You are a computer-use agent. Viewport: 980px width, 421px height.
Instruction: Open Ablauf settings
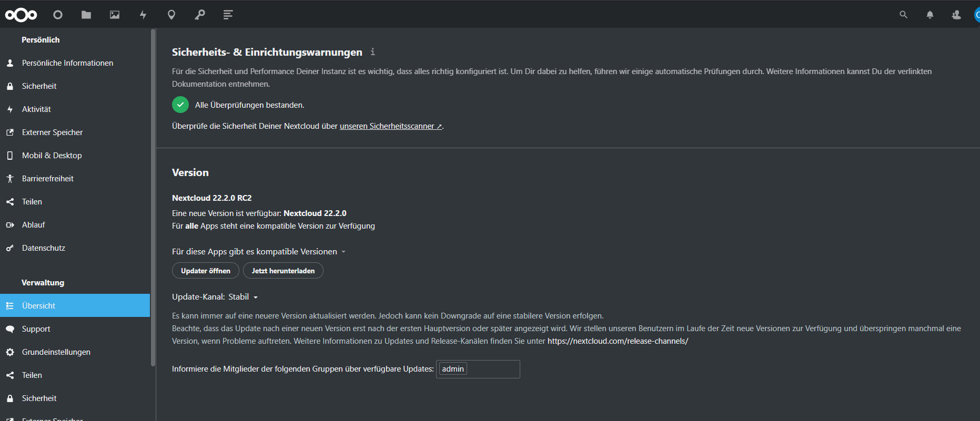tap(75, 225)
